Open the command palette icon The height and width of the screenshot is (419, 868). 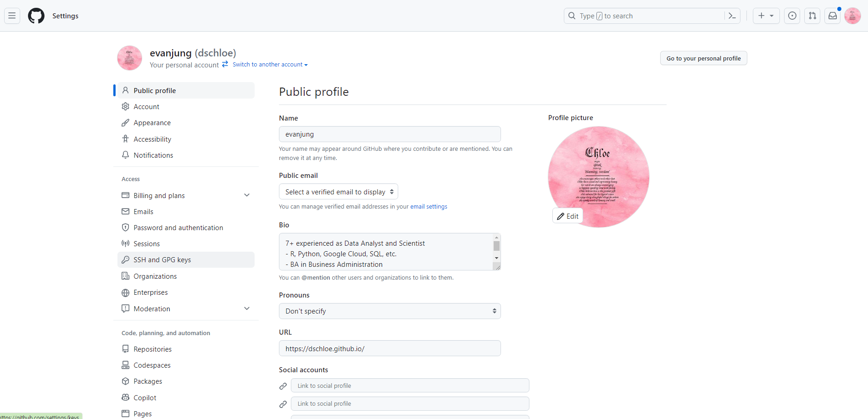click(x=732, y=16)
